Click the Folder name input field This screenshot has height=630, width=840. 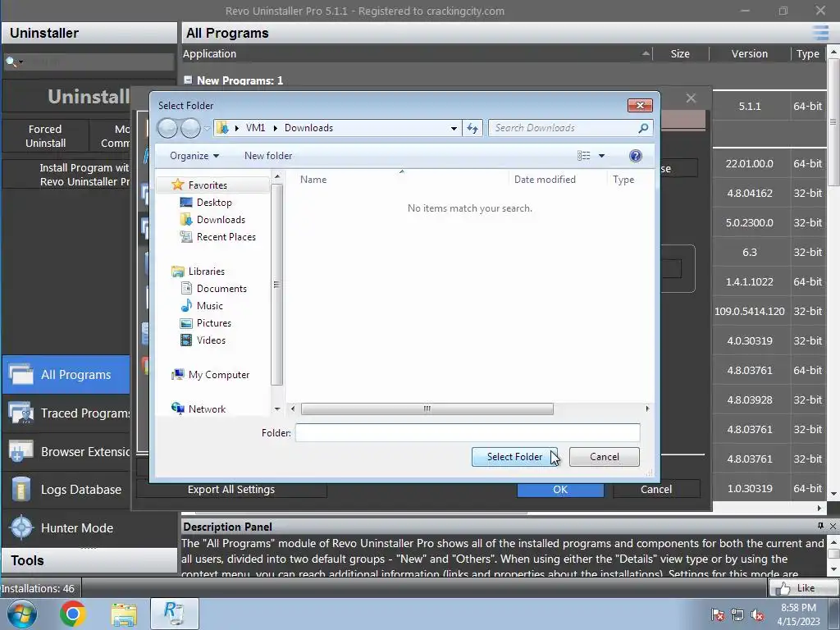click(468, 432)
